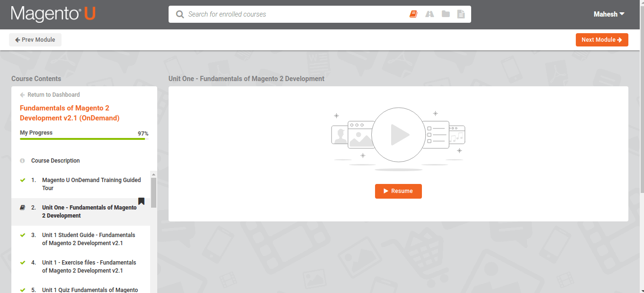Click the orange book courses filter icon
The width and height of the screenshot is (644, 293).
413,14
